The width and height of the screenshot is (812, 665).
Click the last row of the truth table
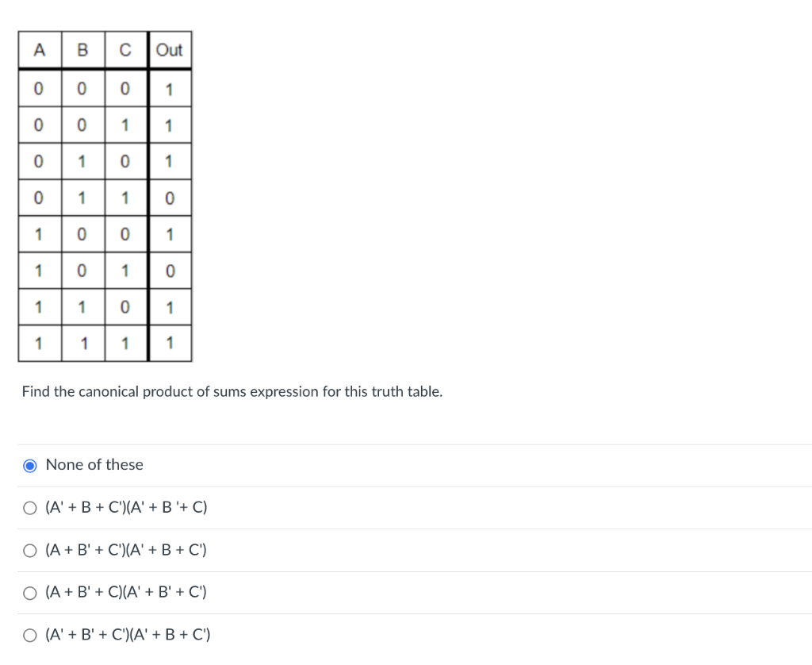click(105, 343)
